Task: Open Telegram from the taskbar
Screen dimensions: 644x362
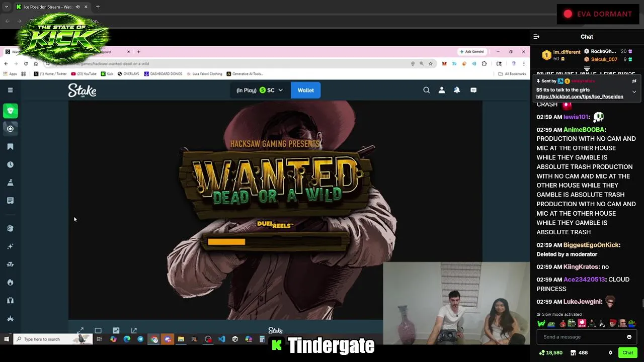Action: (140, 339)
